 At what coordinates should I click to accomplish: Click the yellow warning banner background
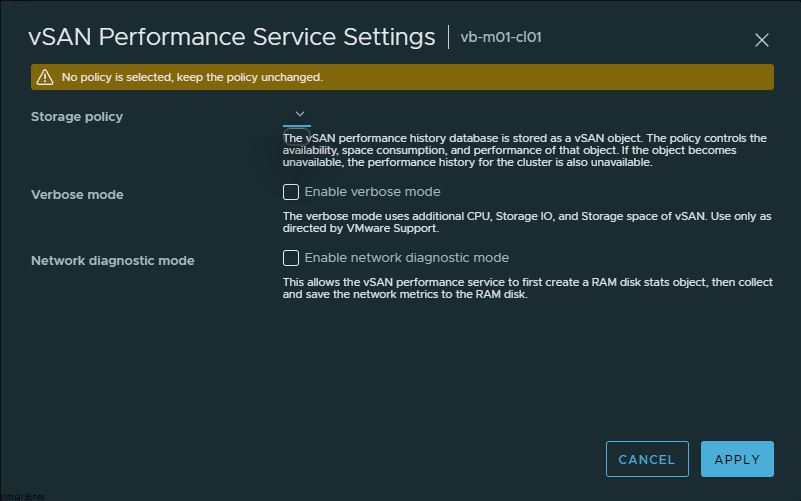click(x=550, y=77)
